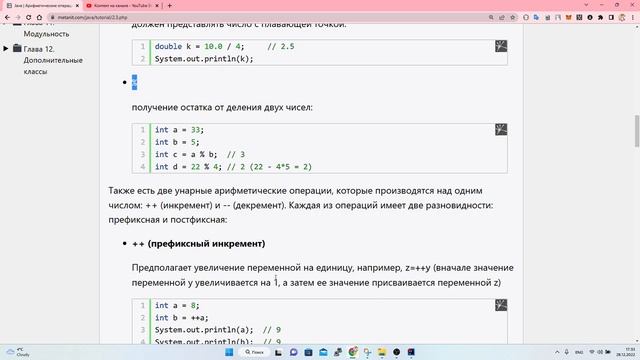Screen dimensions: 640x360
Task: Switch to the YouTube tab
Action: (x=122, y=6)
